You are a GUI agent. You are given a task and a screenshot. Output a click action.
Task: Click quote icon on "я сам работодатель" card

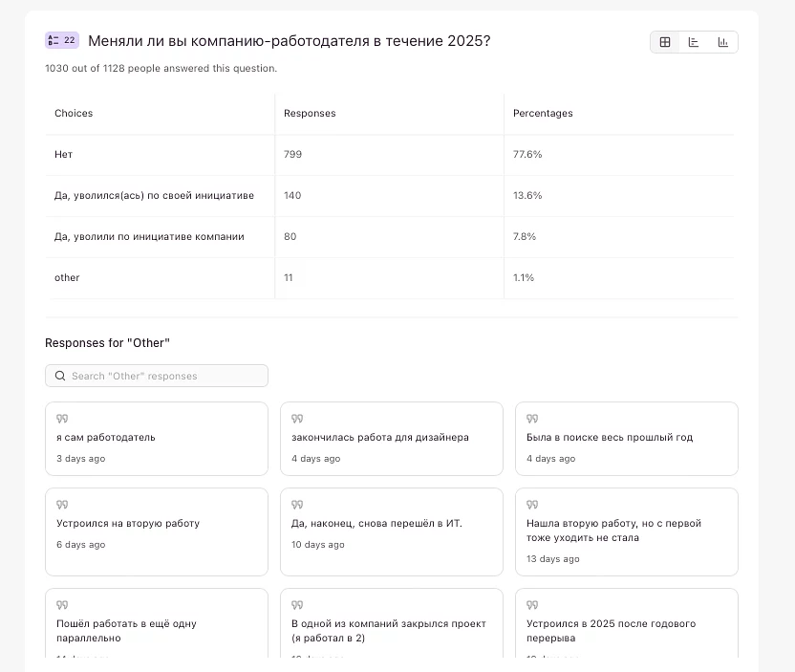(62, 419)
